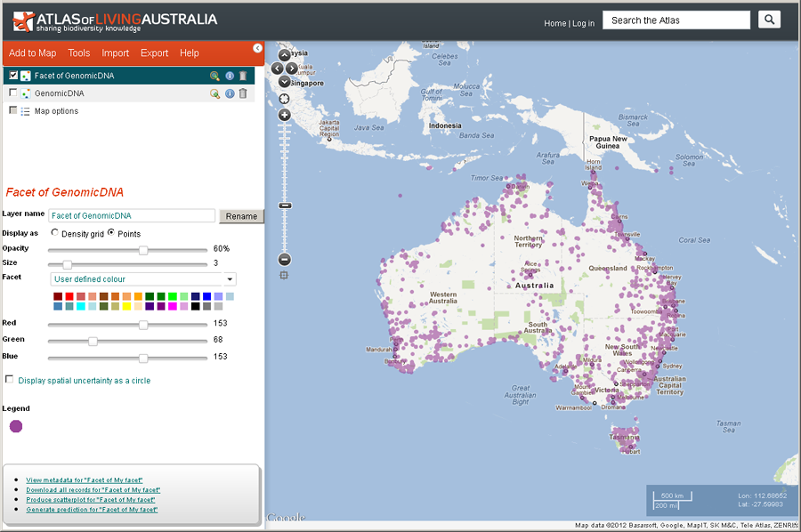This screenshot has height=532, width=801.
Task: Collapse the left side panel
Action: click(x=257, y=48)
